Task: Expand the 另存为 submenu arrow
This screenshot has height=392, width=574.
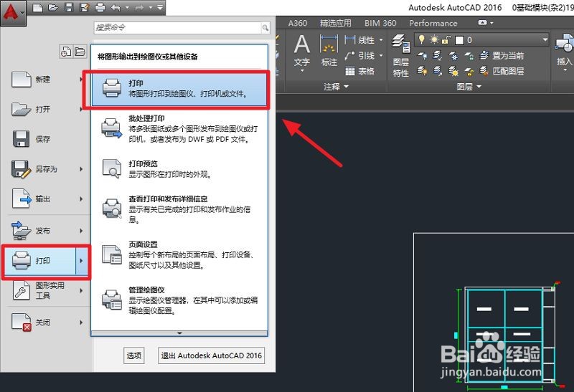Action: click(81, 169)
